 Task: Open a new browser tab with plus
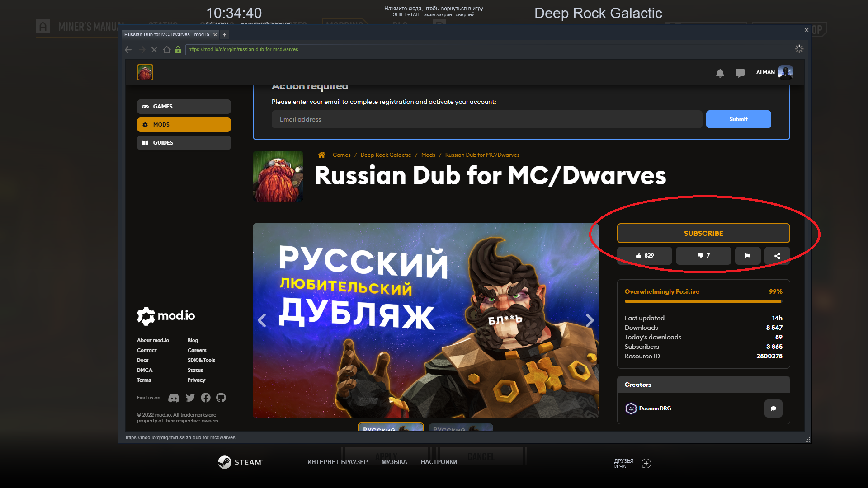pyautogui.click(x=225, y=35)
